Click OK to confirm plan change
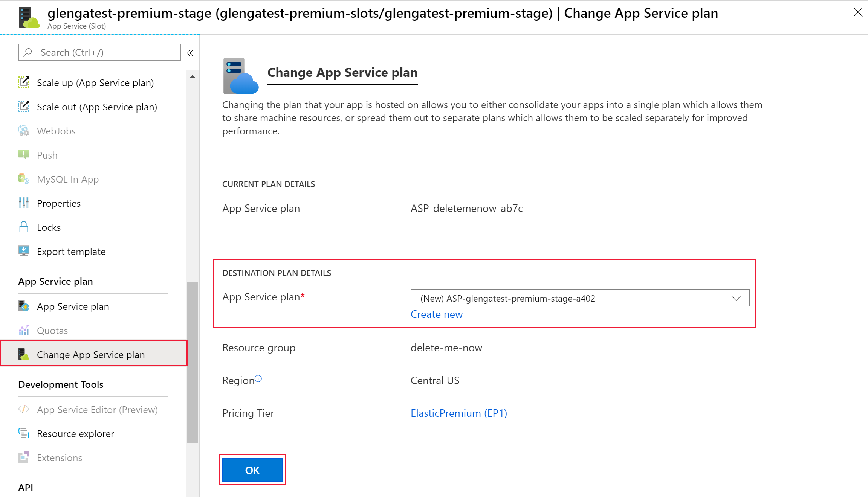This screenshot has height=497, width=868. [x=252, y=470]
